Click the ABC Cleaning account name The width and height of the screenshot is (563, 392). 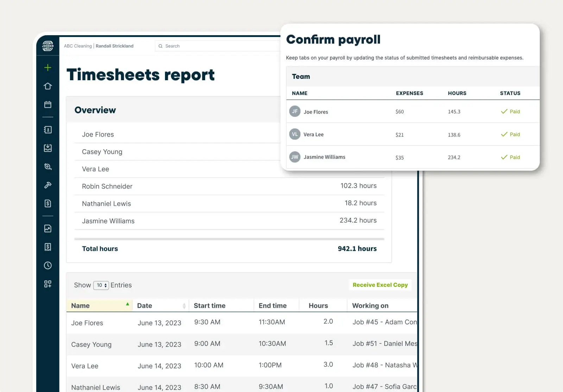point(78,46)
